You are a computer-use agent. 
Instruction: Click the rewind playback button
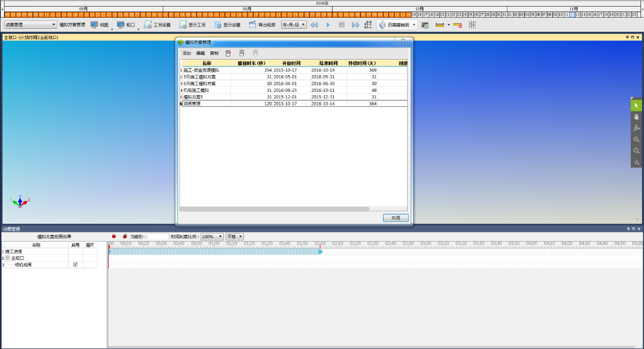314,25
